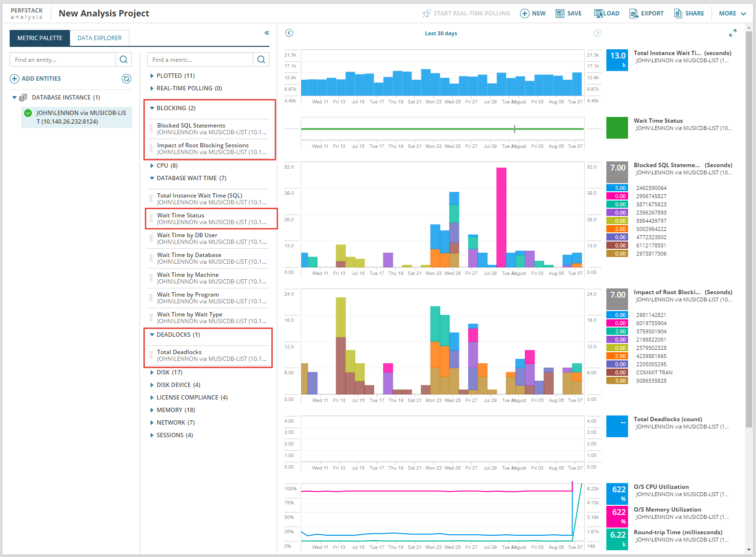Click green Wait Time Status swatch

coord(617,128)
